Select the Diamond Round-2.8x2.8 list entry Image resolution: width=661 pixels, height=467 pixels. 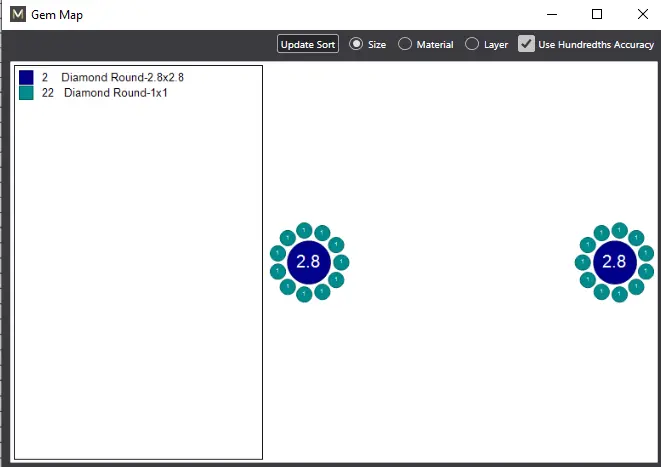pyautogui.click(x=122, y=77)
